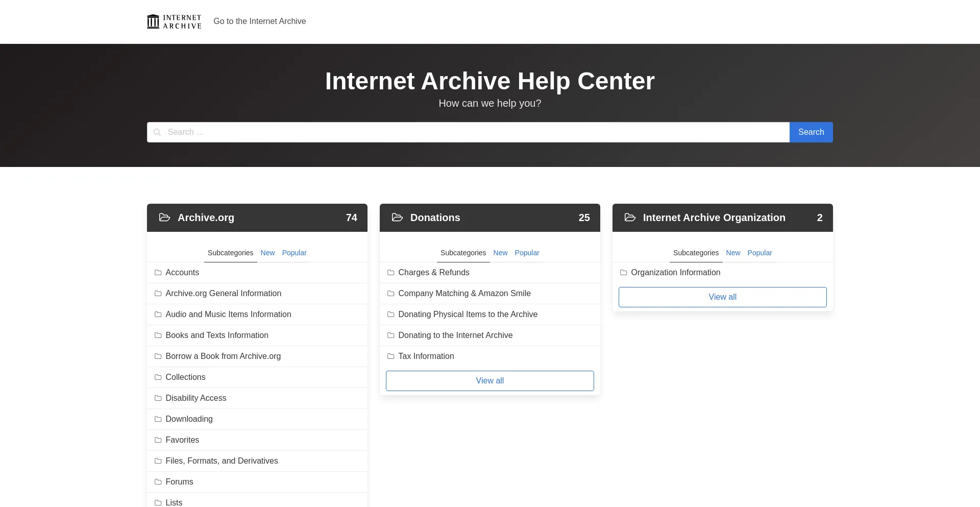
Task: Click the Archive.org open-folder icon
Action: pyautogui.click(x=164, y=218)
